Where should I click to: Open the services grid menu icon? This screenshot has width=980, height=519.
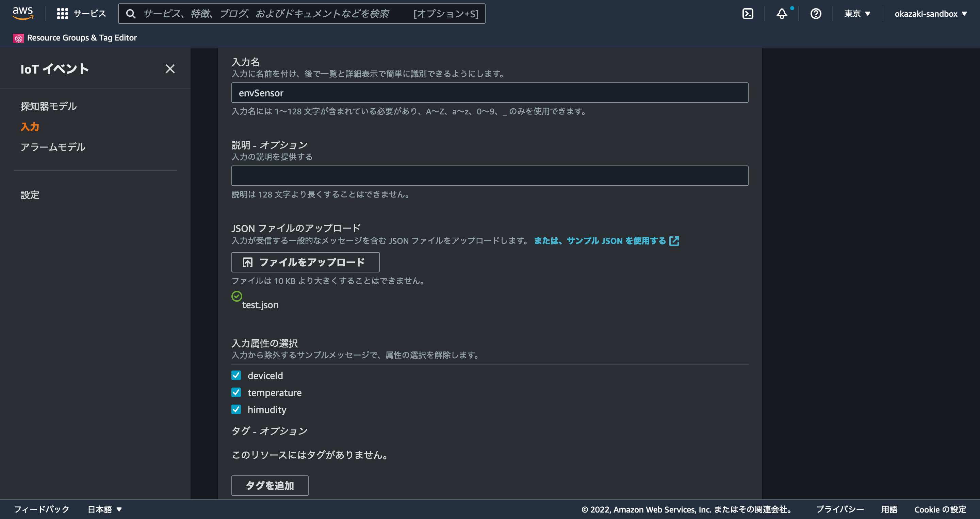coord(62,14)
